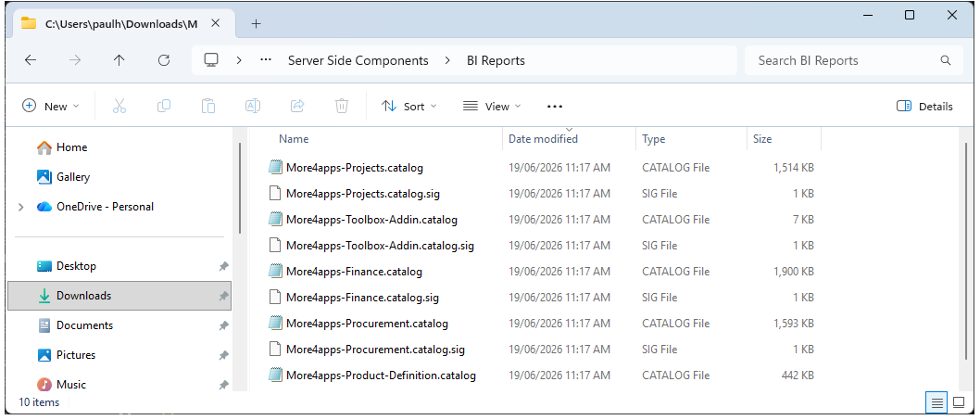This screenshot has width=980, height=420.
Task: Switch to large thumbnails view in status bar
Action: click(959, 402)
